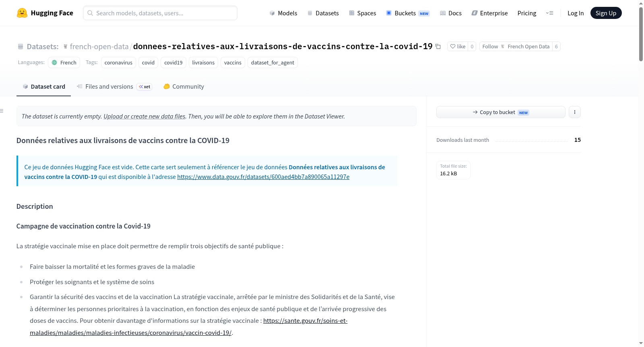Open the Community tab
This screenshot has height=347, width=644.
click(x=184, y=87)
